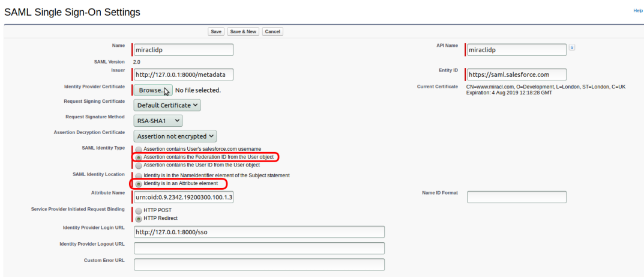Click the Entity ID input field

click(x=517, y=75)
